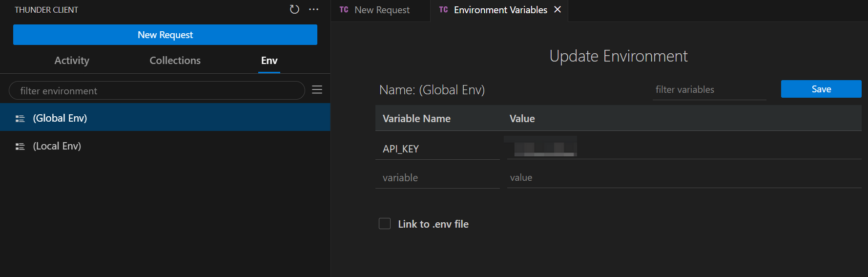Image resolution: width=868 pixels, height=277 pixels.
Task: Click the blue New Request button
Action: [165, 35]
